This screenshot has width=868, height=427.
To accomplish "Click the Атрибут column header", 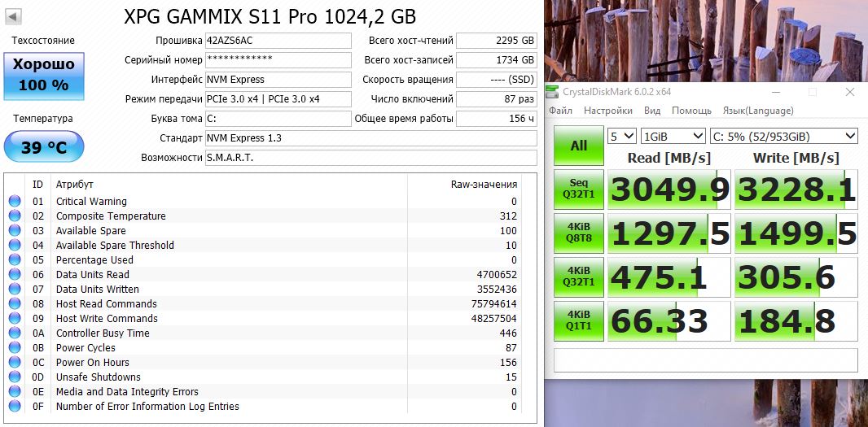I will pos(75,184).
